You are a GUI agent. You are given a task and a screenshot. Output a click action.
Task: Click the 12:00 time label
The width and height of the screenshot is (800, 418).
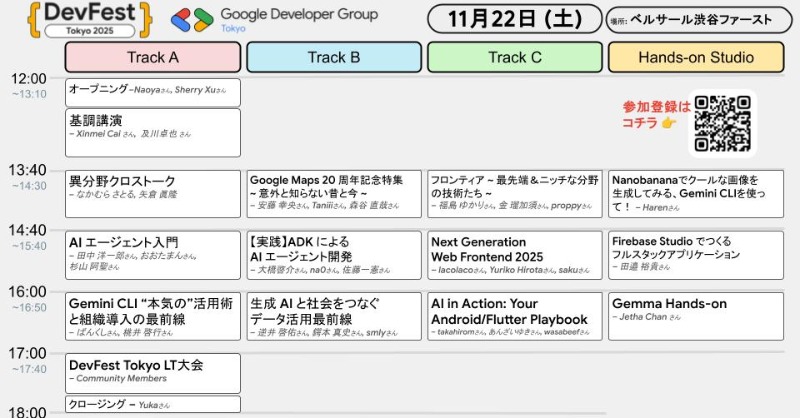[x=29, y=79]
